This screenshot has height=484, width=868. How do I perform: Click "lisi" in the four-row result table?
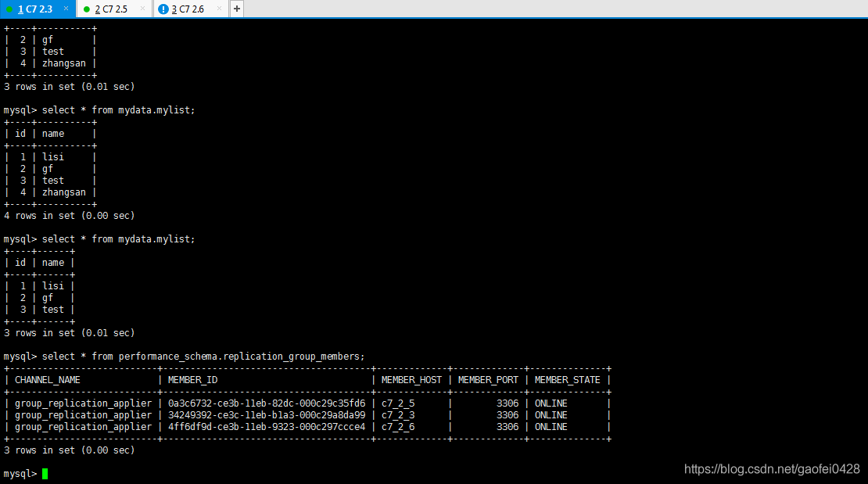coord(52,156)
